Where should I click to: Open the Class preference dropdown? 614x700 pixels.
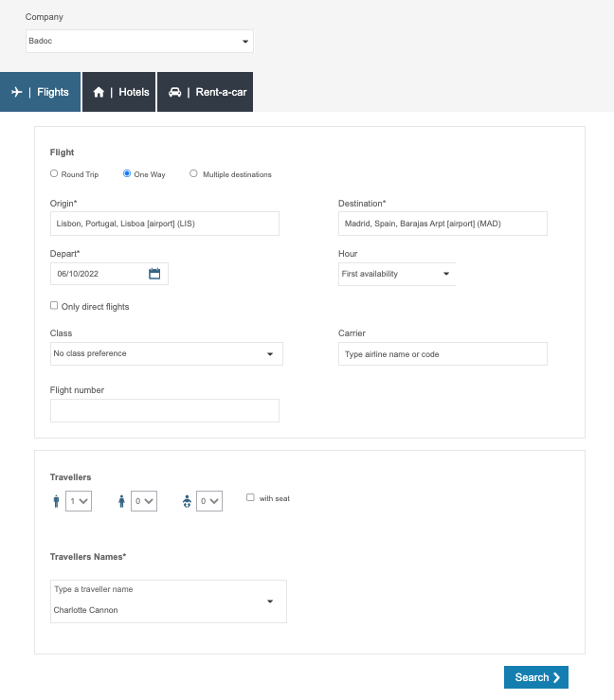(x=166, y=353)
